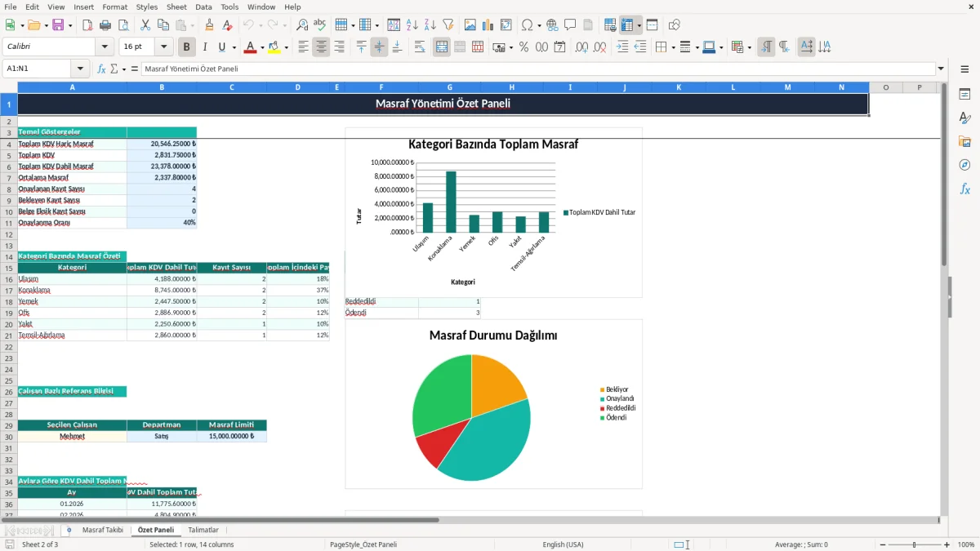The image size is (980, 551).
Task: Click the Save document icon
Action: tap(57, 24)
